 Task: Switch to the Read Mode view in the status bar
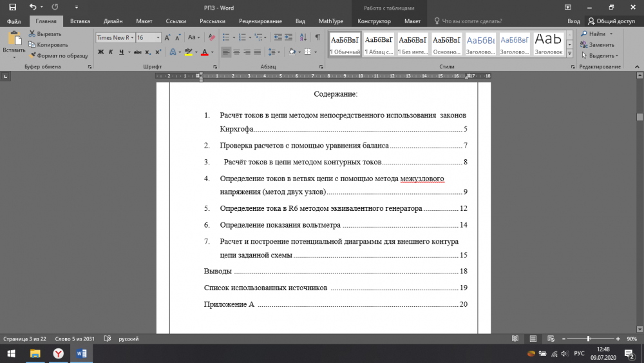click(x=515, y=338)
